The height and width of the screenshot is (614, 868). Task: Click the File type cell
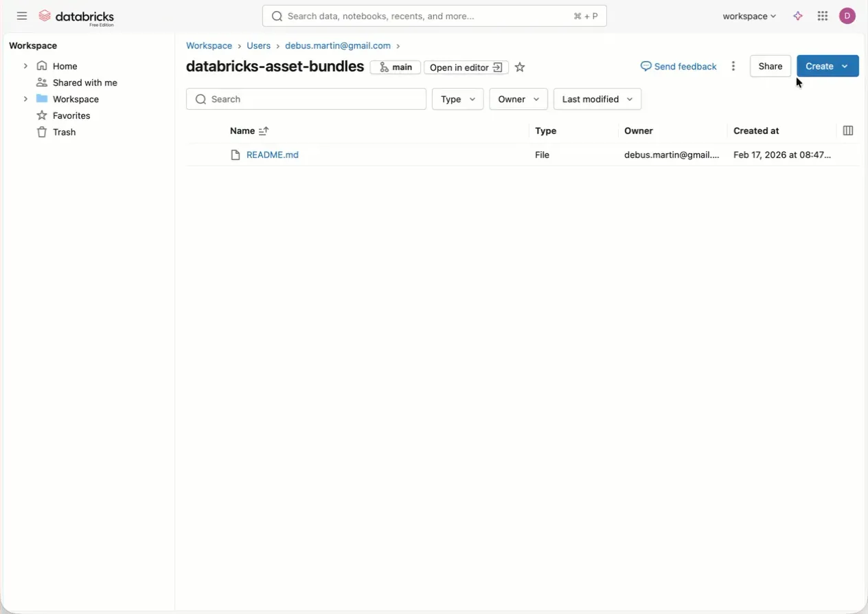pyautogui.click(x=542, y=155)
